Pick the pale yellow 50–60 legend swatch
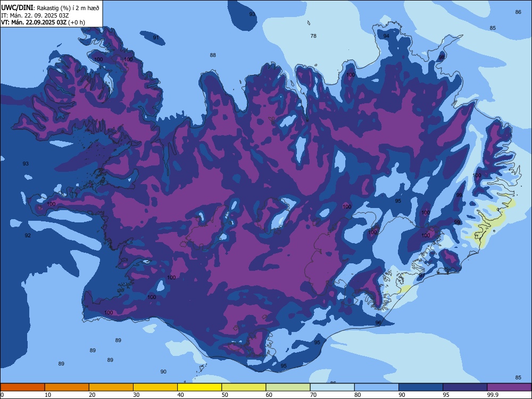 point(244,387)
